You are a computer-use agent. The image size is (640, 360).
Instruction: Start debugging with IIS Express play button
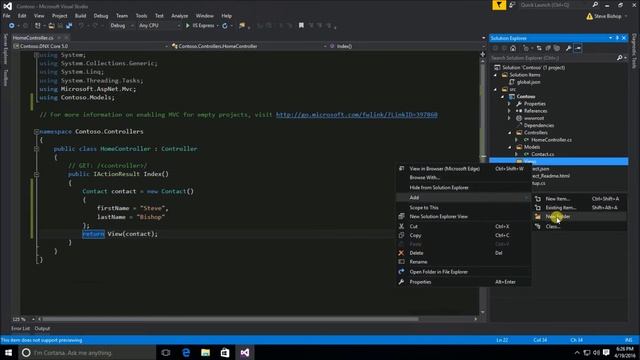click(x=188, y=26)
